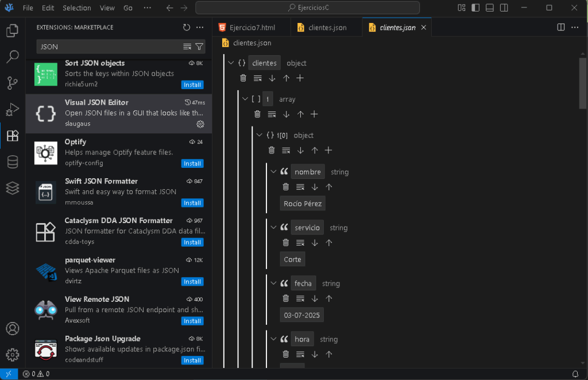Refresh the extensions marketplace list
Viewport: 588px width, 380px height.
(x=185, y=27)
